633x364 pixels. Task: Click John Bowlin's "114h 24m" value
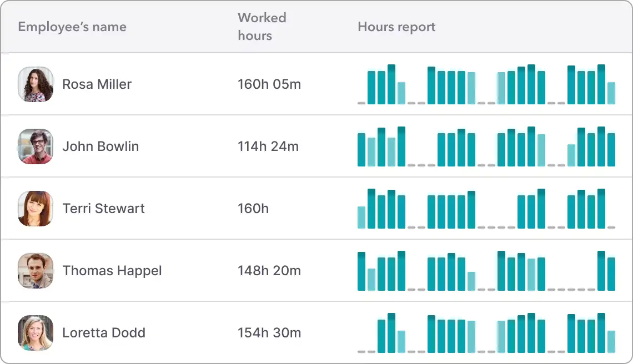[268, 146]
